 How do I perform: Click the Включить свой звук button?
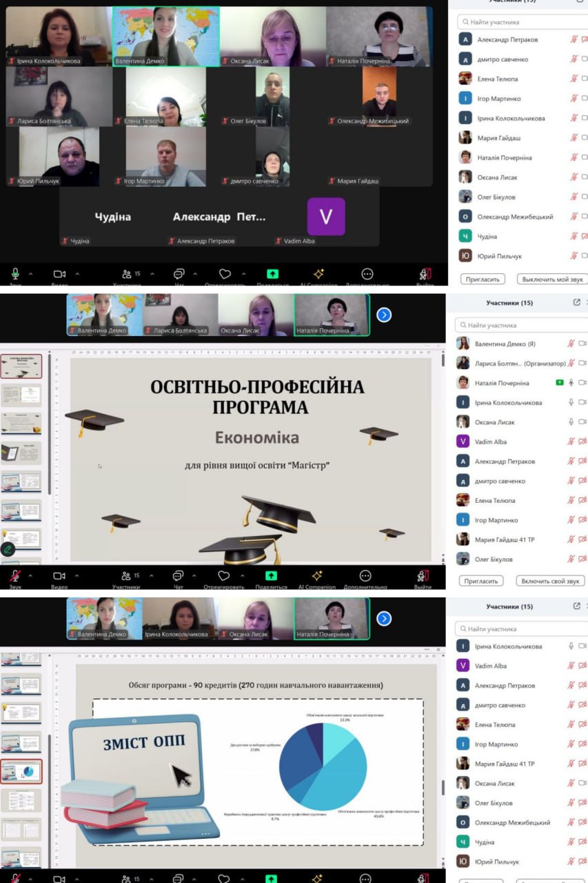[550, 581]
